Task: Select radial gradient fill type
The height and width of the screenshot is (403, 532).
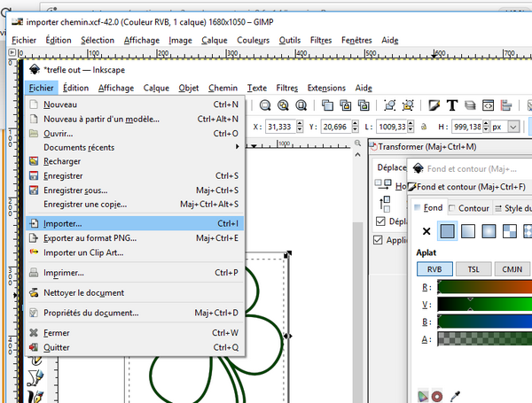Action: tap(489, 231)
